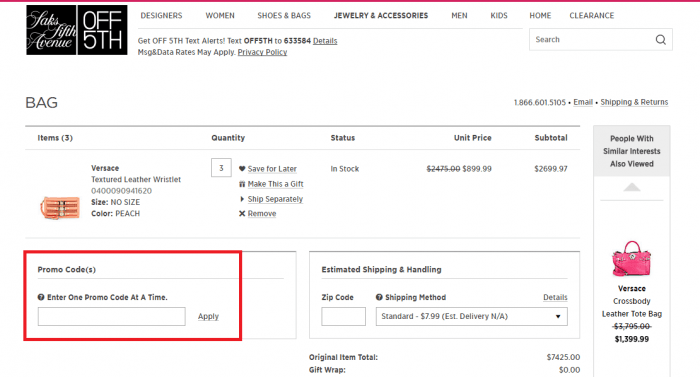Open the peach Versace wristlet thumbnail
Image resolution: width=700 pixels, height=377 pixels.
pos(60,207)
